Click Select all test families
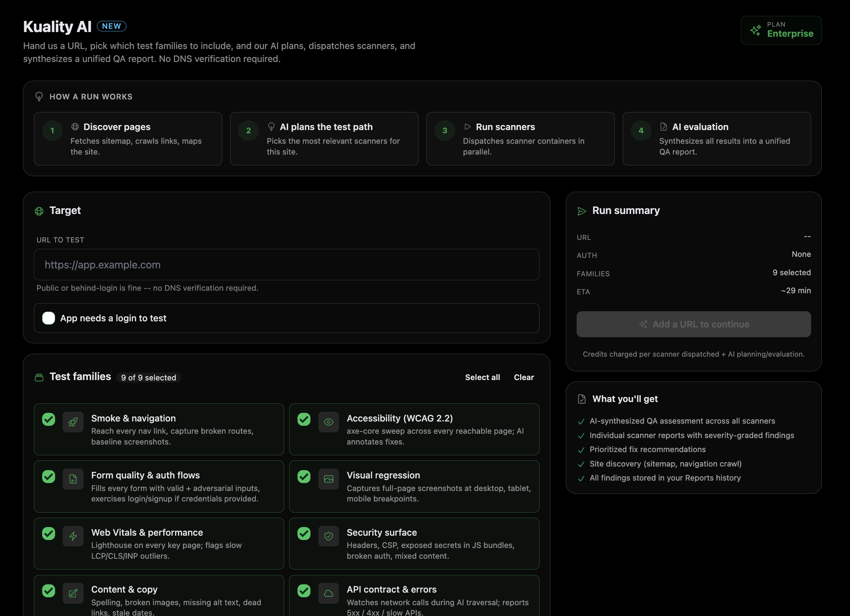This screenshot has width=850, height=616. (x=482, y=377)
